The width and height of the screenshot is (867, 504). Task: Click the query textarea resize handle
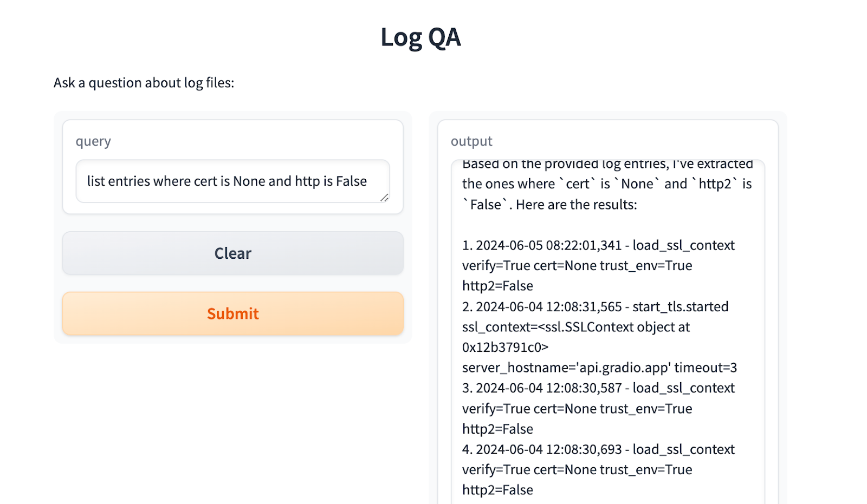tap(384, 198)
